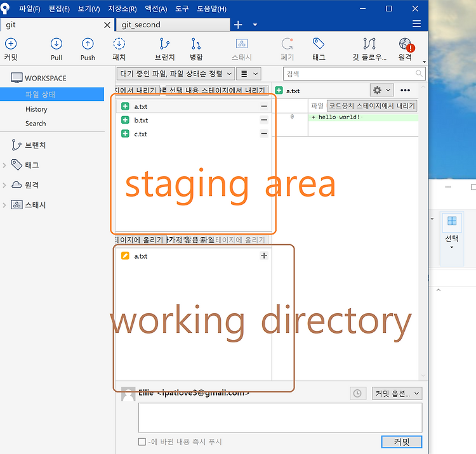Click the Fetch (패치) toolbar icon
The width and height of the screenshot is (476, 454).
click(x=119, y=44)
